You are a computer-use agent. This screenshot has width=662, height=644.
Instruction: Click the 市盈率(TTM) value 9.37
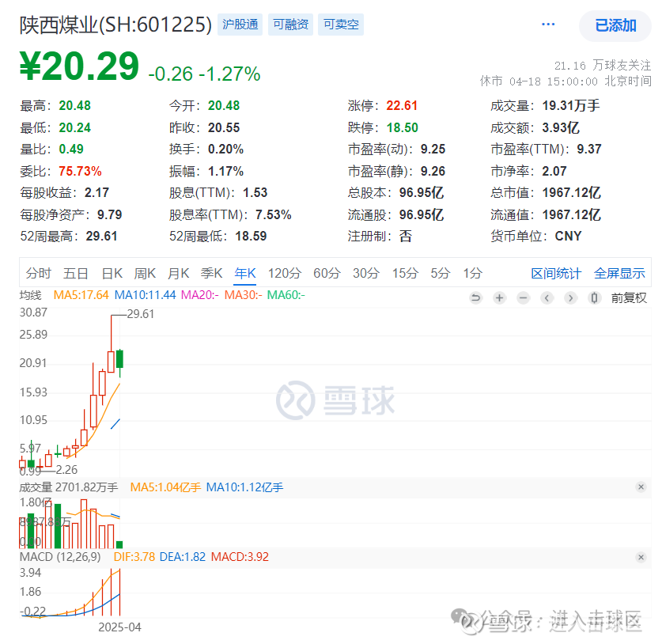click(589, 149)
